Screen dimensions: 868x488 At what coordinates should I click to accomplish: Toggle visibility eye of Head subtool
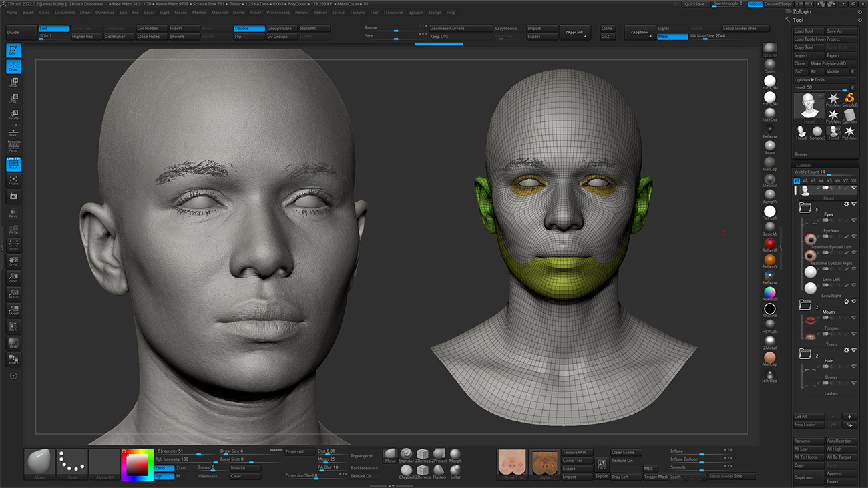click(x=854, y=188)
